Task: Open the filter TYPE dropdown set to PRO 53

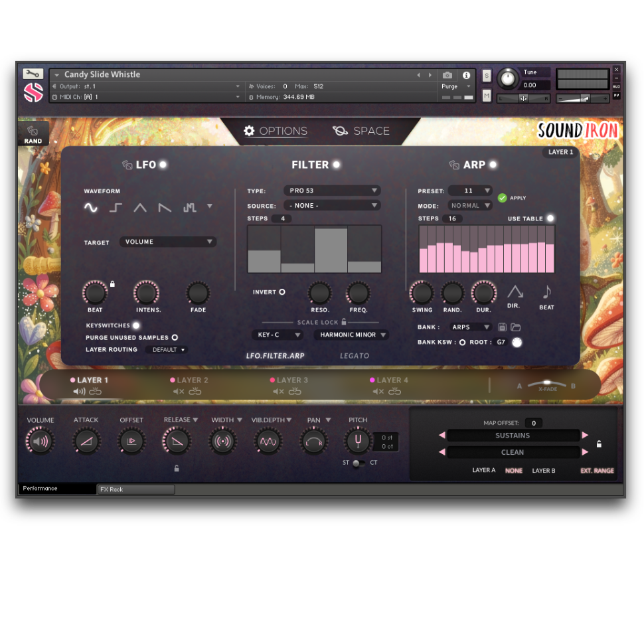Action: [332, 190]
